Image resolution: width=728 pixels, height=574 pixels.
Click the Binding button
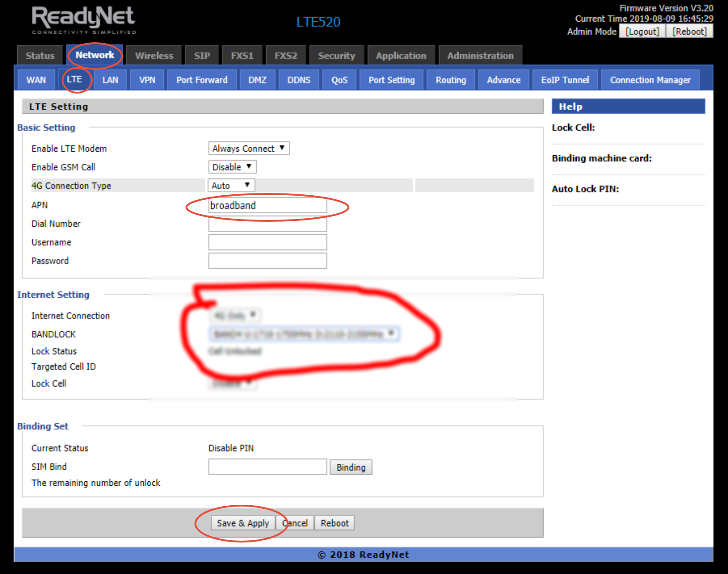[351, 467]
